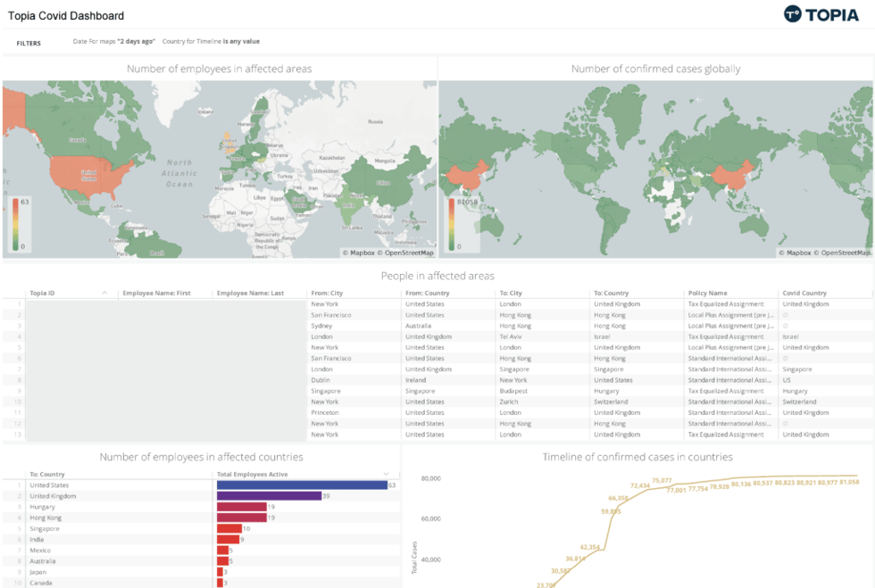Open the FILTERS section

click(29, 43)
